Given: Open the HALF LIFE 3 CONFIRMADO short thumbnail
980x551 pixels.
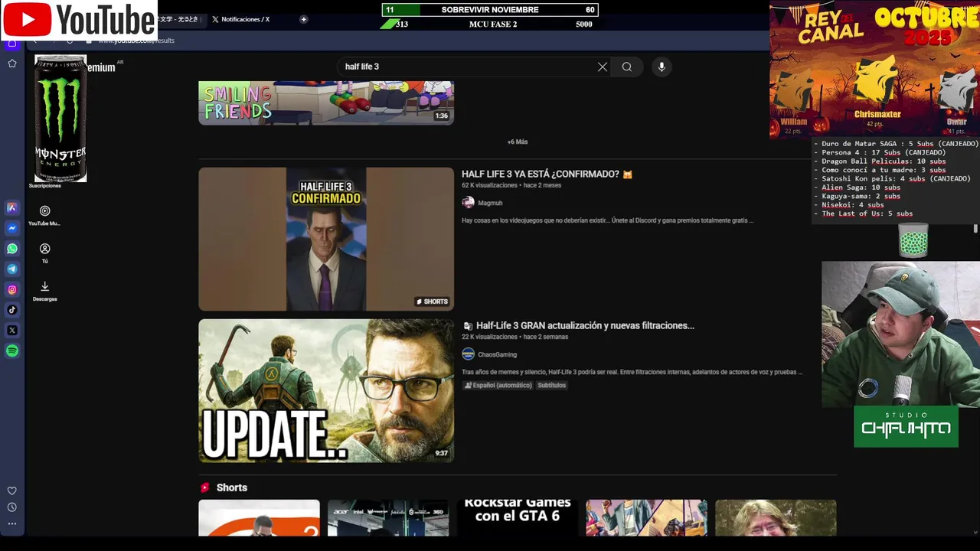Looking at the screenshot, I should coord(326,240).
